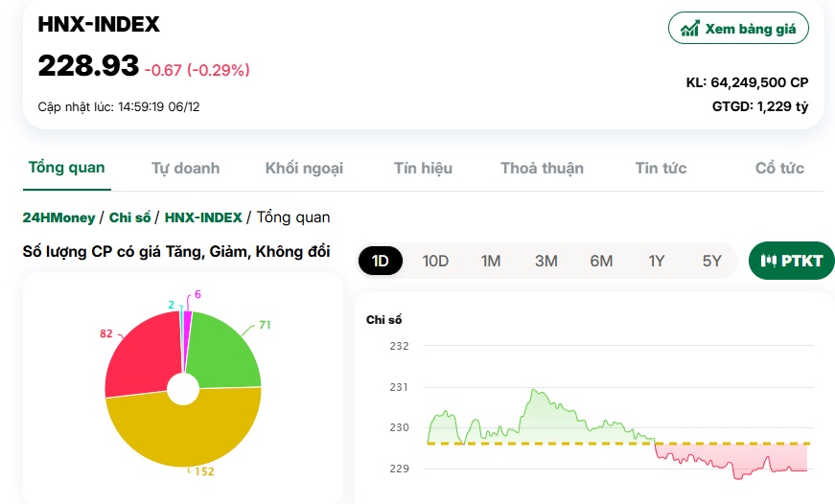Select the 1M chart timeframe
The height and width of the screenshot is (504, 835).
(x=491, y=261)
